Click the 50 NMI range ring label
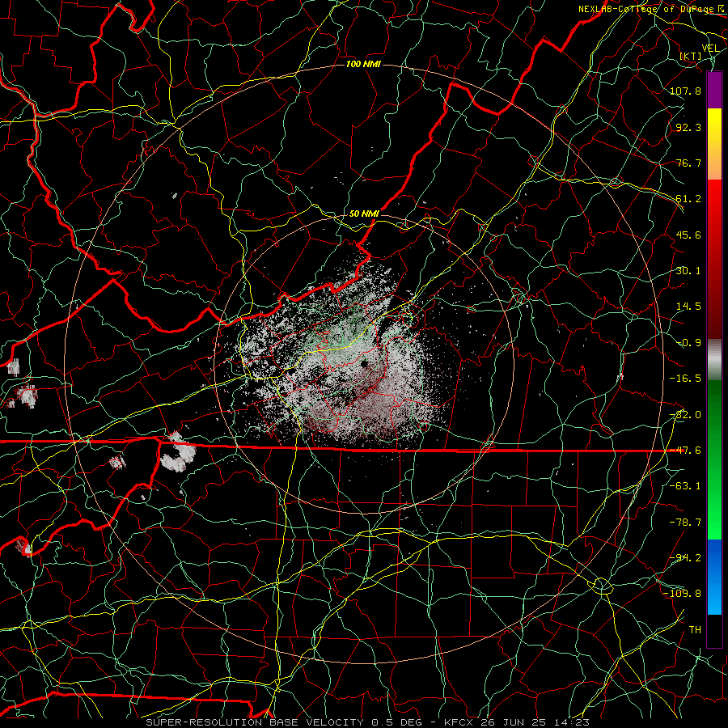This screenshot has height=728, width=728. pyautogui.click(x=364, y=214)
